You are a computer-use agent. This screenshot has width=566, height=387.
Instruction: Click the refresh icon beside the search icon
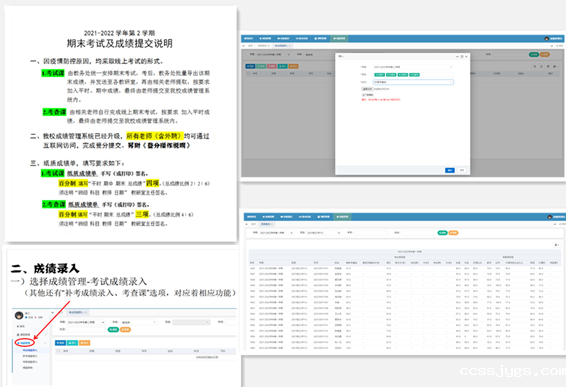click(x=541, y=66)
